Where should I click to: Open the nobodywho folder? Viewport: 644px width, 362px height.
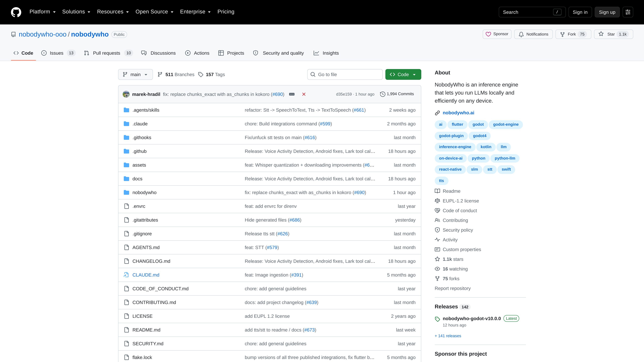145,193
